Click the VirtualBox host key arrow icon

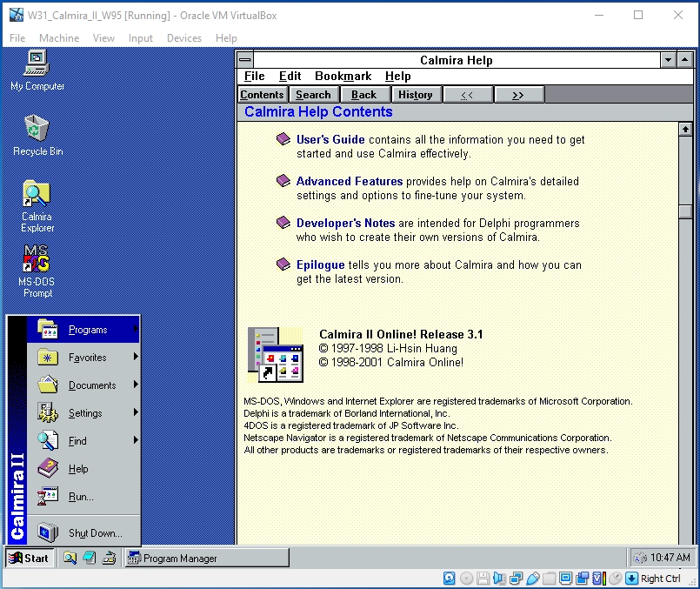(631, 579)
